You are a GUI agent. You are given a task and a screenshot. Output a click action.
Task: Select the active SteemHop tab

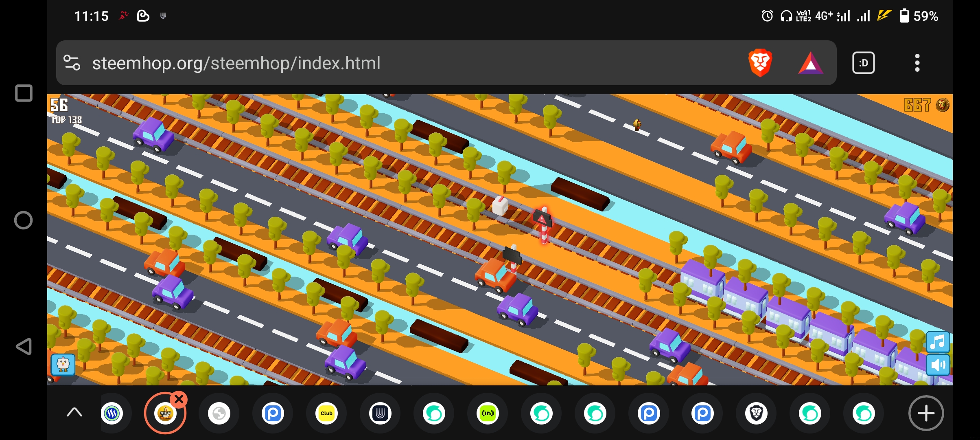click(x=165, y=414)
